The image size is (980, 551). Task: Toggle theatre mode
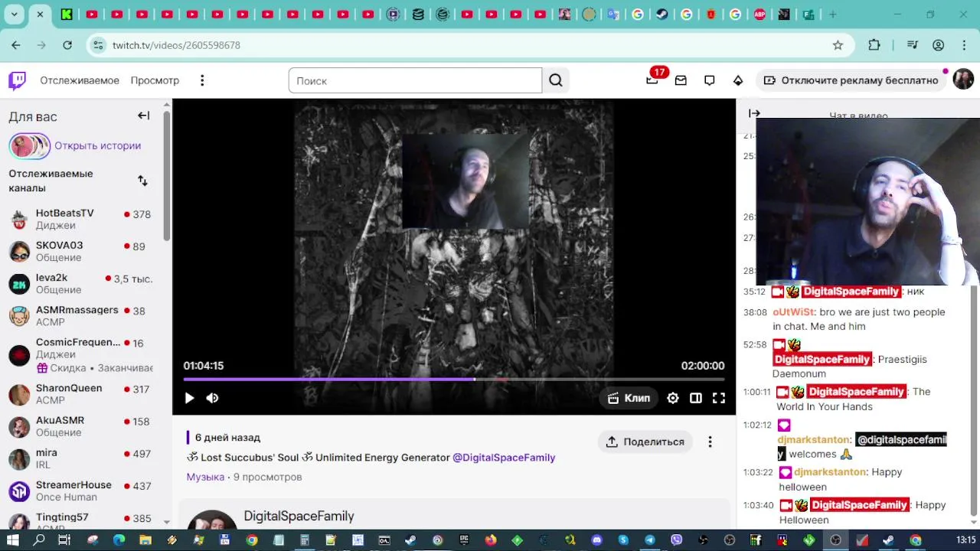[696, 398]
